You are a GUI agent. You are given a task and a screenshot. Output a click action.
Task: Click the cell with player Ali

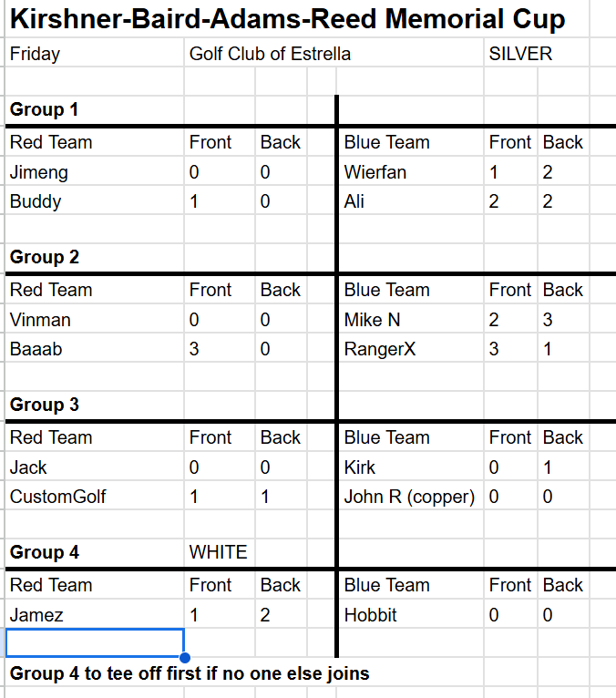click(x=354, y=201)
